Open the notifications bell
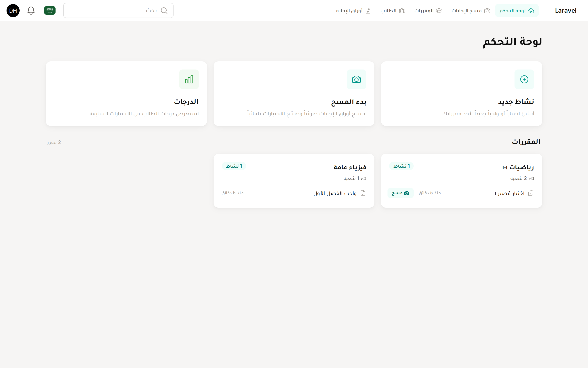 pyautogui.click(x=31, y=10)
